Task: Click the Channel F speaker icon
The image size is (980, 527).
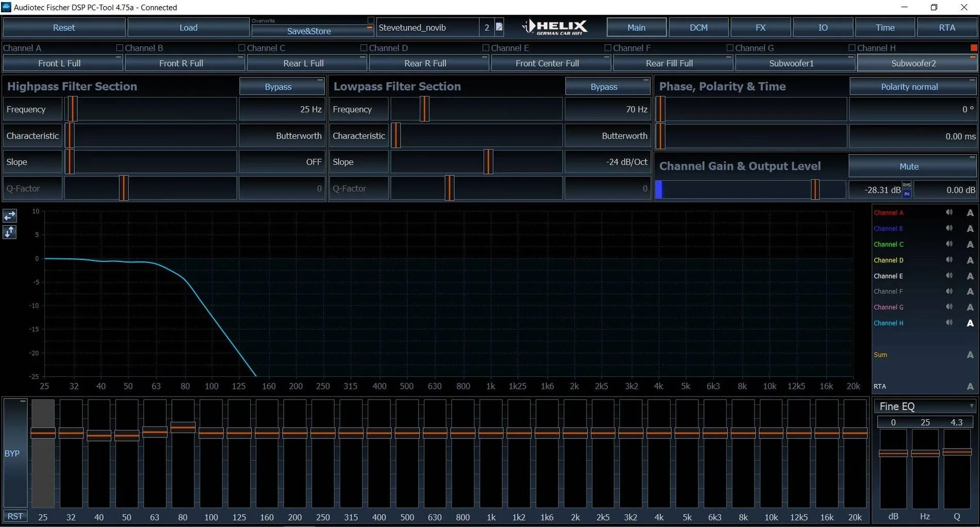Action: click(949, 291)
